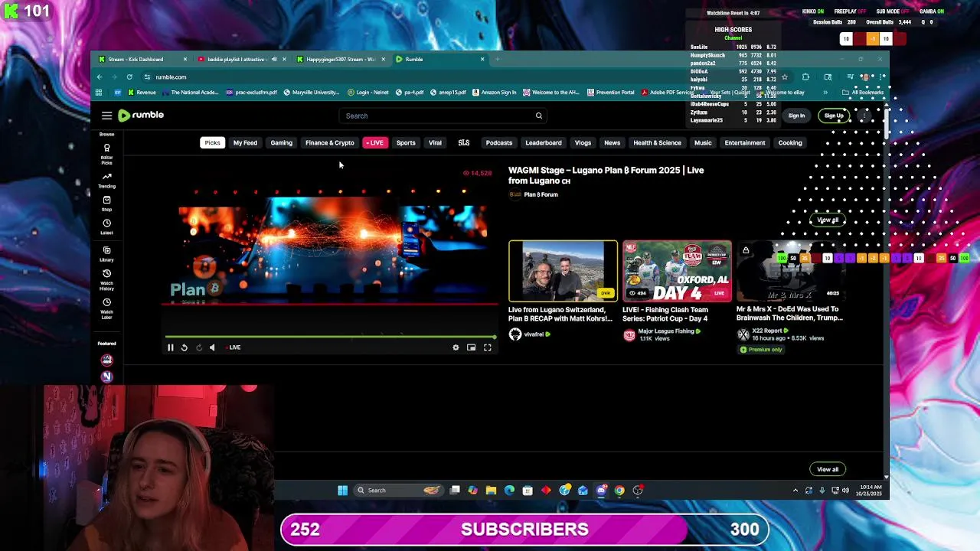Click the lower View all link
The image size is (980, 551).
(827, 469)
